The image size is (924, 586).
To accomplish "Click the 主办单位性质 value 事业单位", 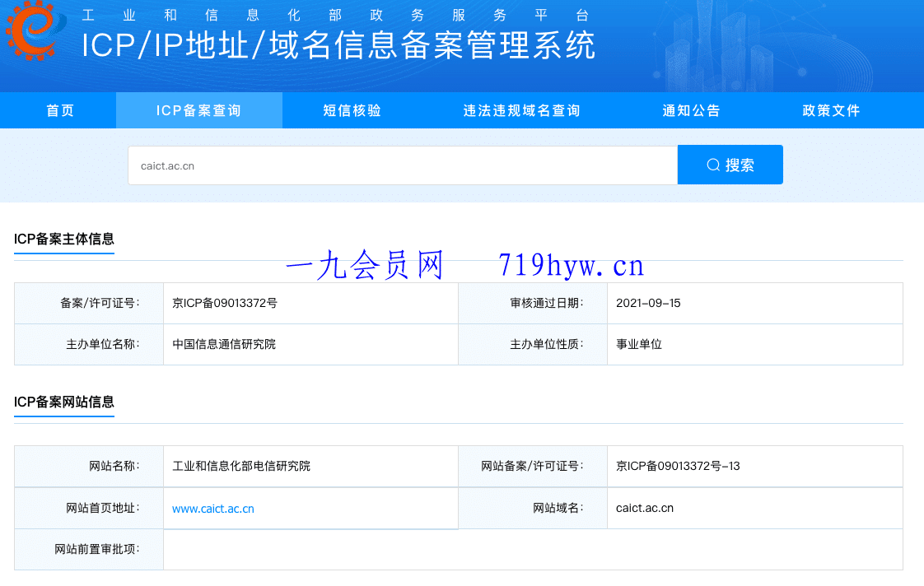I will pos(638,344).
